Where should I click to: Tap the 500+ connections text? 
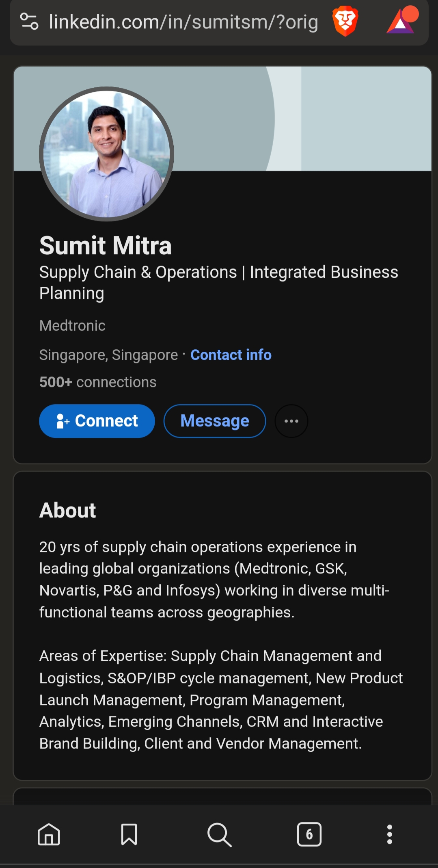[98, 382]
